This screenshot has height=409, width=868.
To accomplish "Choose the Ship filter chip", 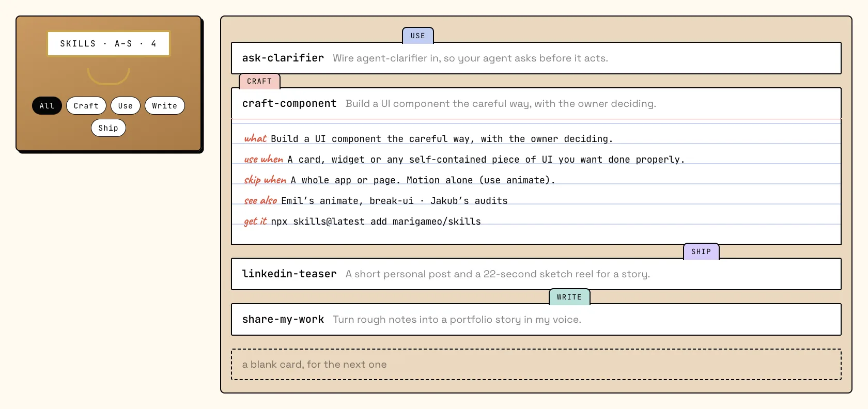I will pos(109,128).
